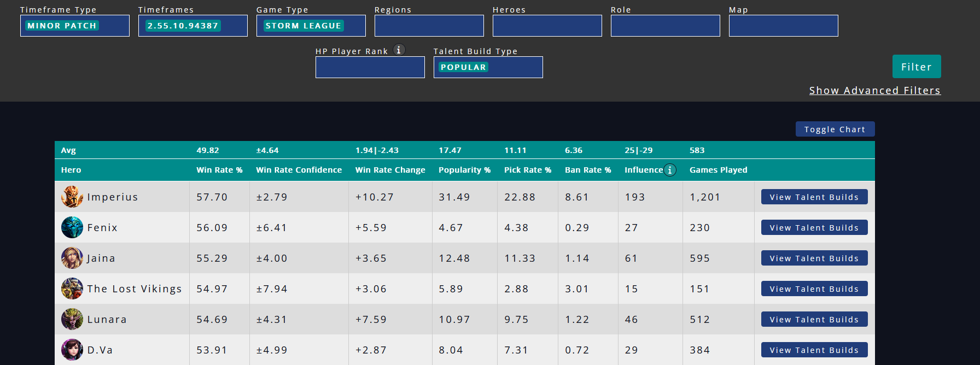Open the Regions dropdown

pos(429,26)
